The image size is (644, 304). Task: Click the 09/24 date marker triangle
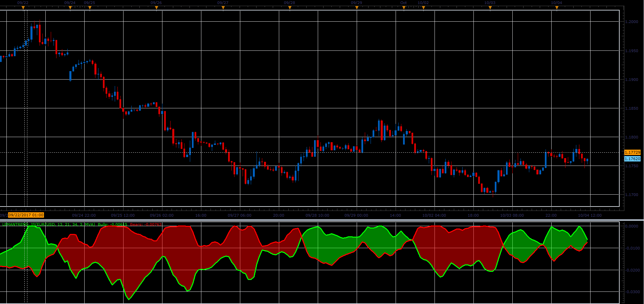[x=70, y=8]
